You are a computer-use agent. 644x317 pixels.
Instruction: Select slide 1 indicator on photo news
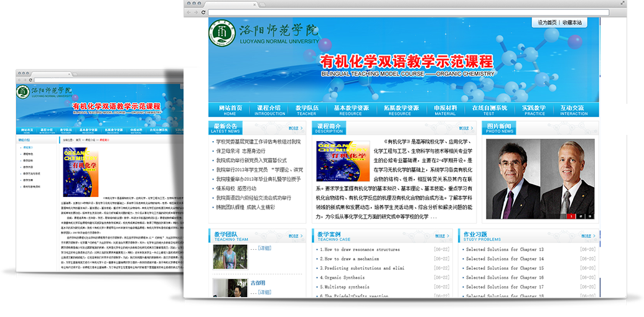click(571, 216)
